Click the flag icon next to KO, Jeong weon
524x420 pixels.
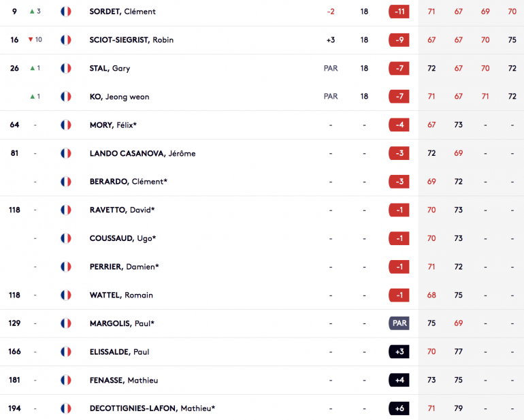pos(66,97)
